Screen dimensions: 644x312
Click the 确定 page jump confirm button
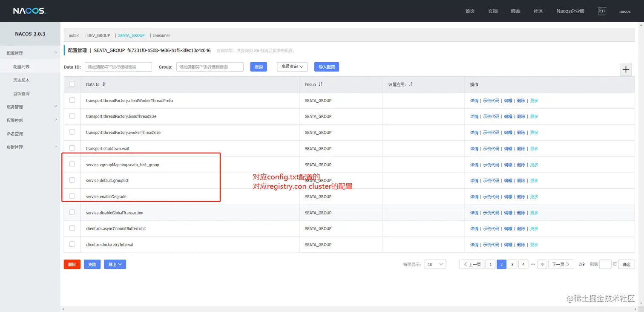(627, 264)
